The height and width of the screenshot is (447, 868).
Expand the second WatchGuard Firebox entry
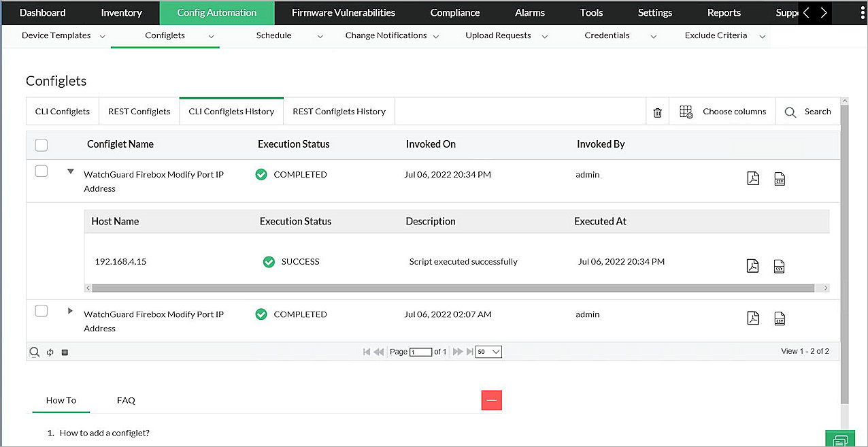click(70, 310)
